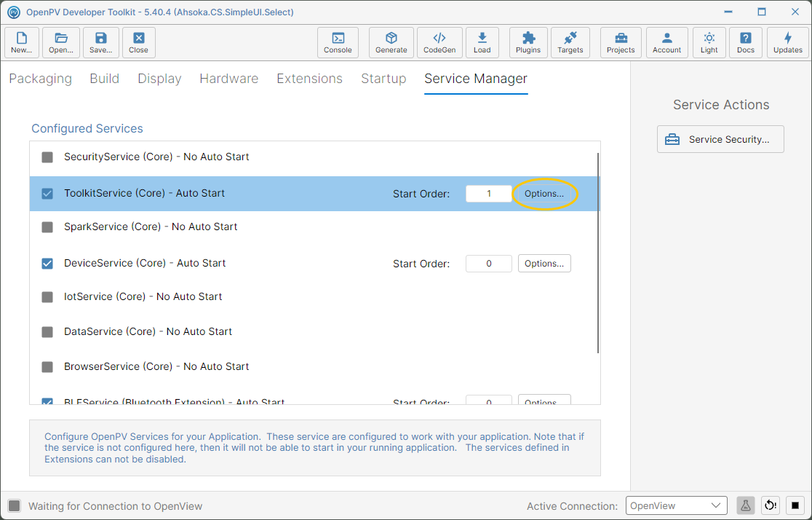The height and width of the screenshot is (520, 812).
Task: Click the refresh alert icon in status bar
Action: [771, 505]
